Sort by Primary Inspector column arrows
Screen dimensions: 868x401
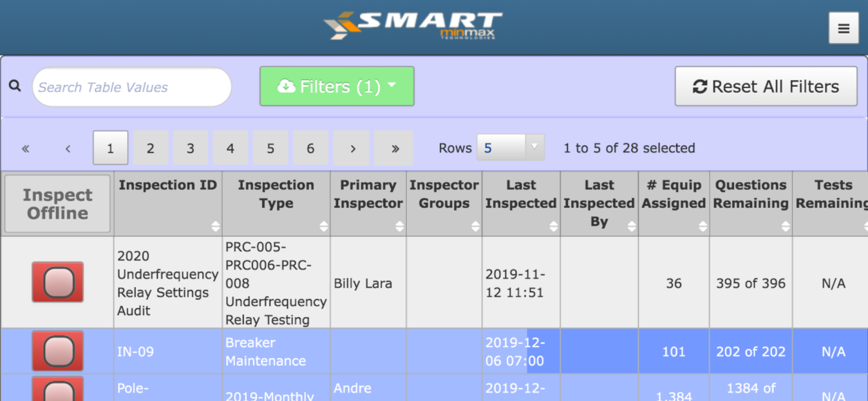coord(399,226)
